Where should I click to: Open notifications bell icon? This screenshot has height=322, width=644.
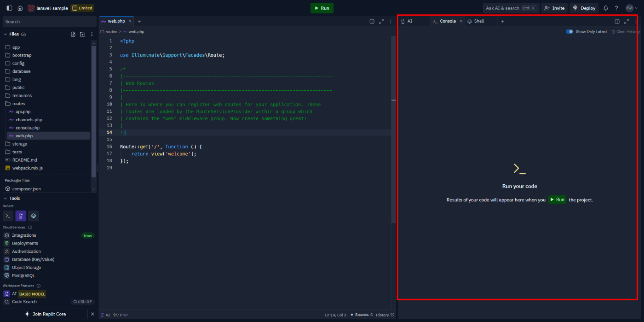[x=606, y=8]
